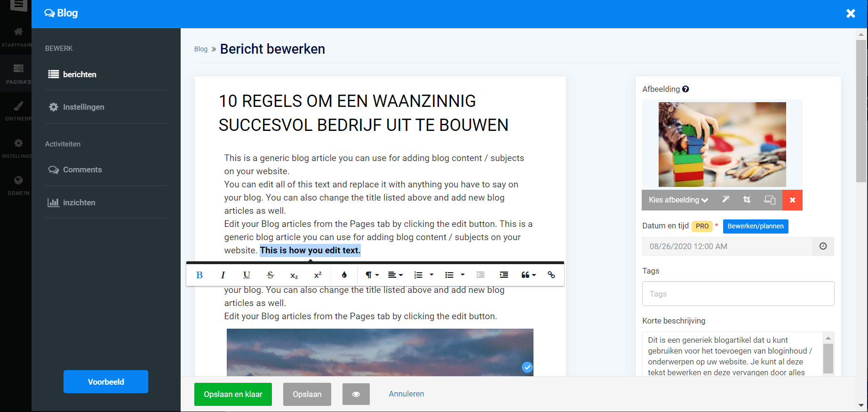Screen dimensions: 868x412
Task: Apply italic formatting to selected text
Action: click(x=223, y=275)
